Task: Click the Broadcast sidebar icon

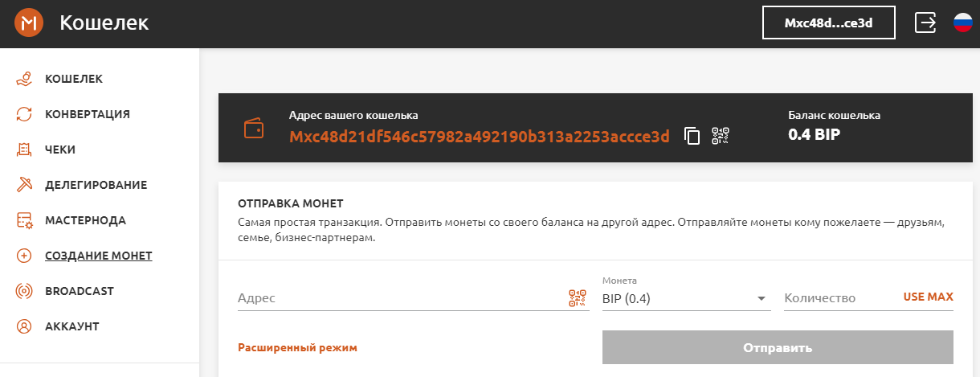Action: click(25, 291)
